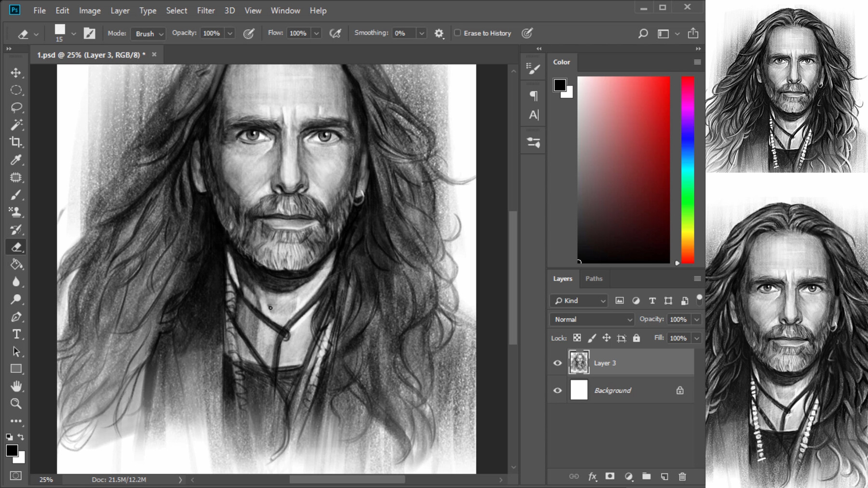Select the Horizontal Type tool
868x488 pixels.
coord(16,333)
